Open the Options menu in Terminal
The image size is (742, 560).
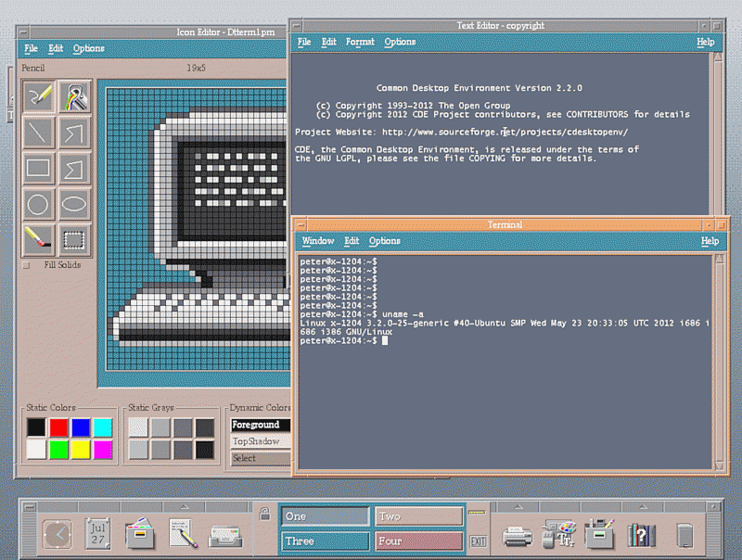click(x=385, y=241)
